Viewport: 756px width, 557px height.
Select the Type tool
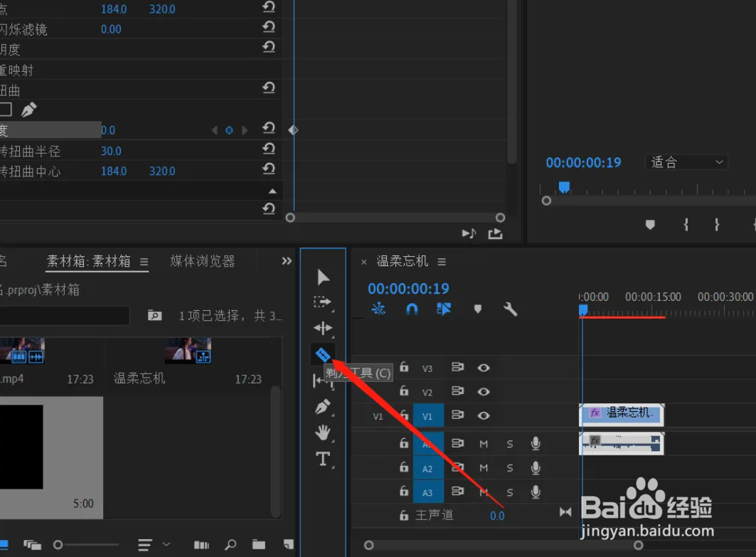tap(323, 459)
